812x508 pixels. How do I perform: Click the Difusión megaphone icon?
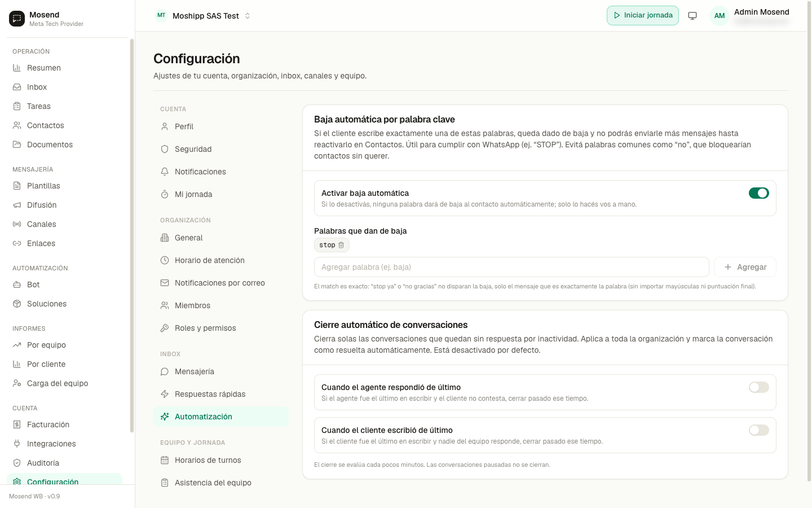(17, 205)
